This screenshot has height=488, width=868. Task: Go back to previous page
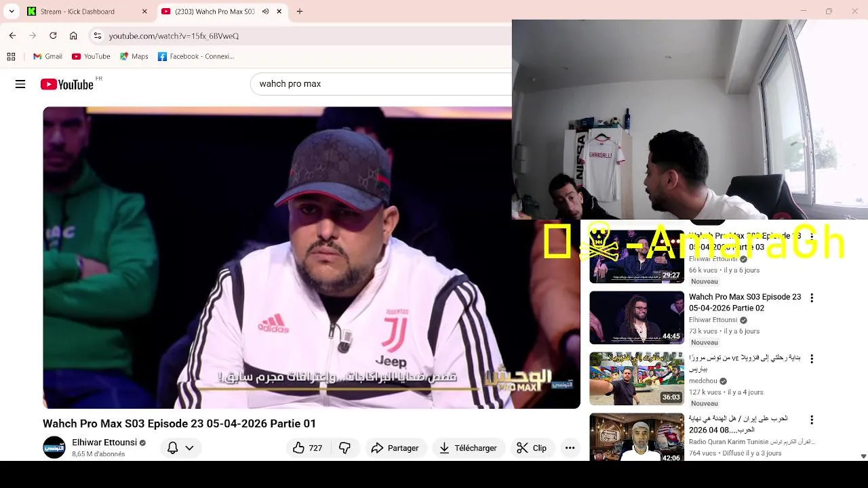12,36
